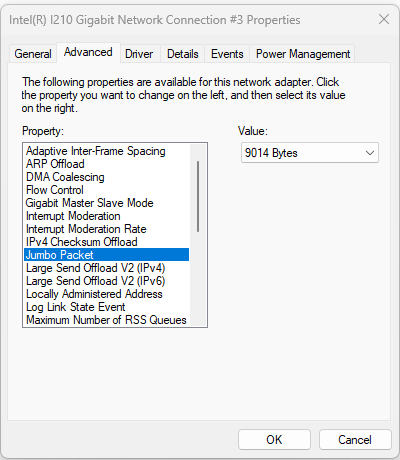The width and height of the screenshot is (400, 460).
Task: Click the Property list scrollbar thumb
Action: point(198,196)
